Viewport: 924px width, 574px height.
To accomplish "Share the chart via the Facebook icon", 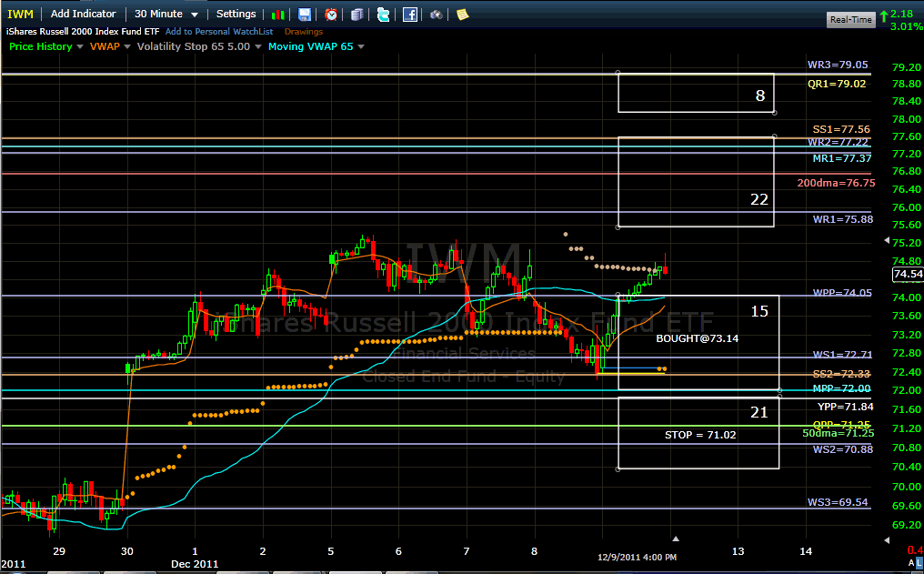I will click(410, 15).
